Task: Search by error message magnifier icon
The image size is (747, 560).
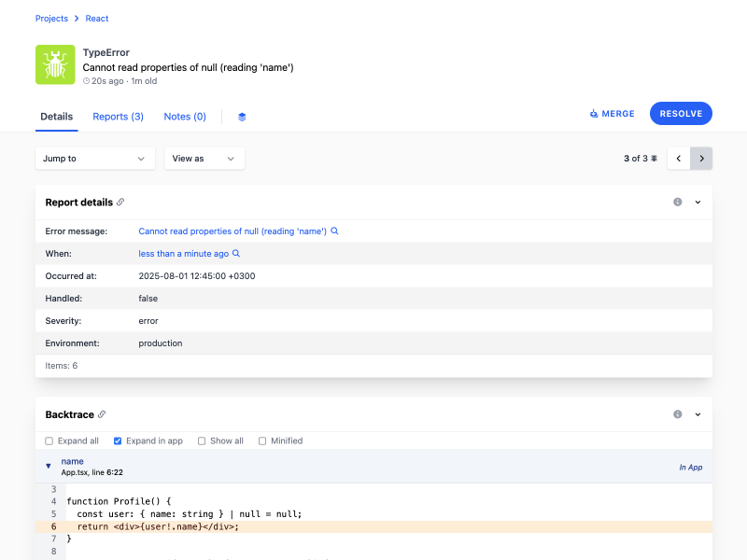Action: click(x=334, y=231)
